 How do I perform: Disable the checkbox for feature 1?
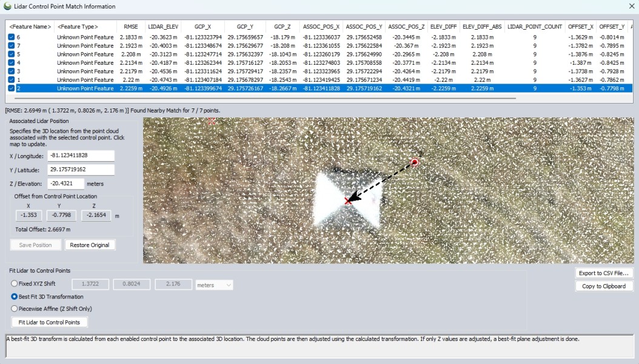click(12, 80)
